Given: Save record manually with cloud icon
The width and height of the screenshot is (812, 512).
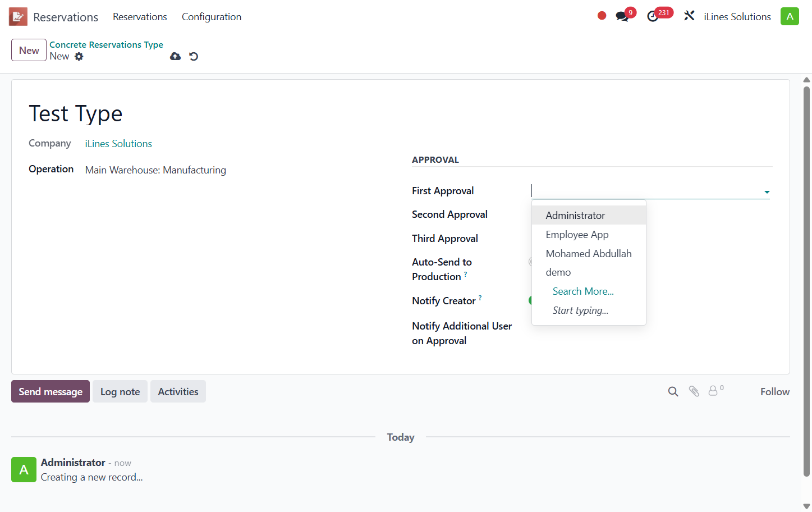Looking at the screenshot, I should (176, 56).
